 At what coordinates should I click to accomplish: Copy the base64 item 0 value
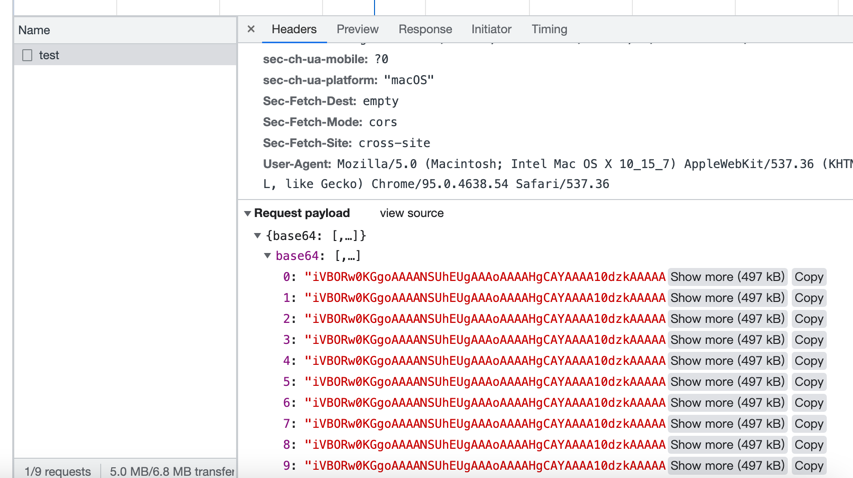[808, 277]
